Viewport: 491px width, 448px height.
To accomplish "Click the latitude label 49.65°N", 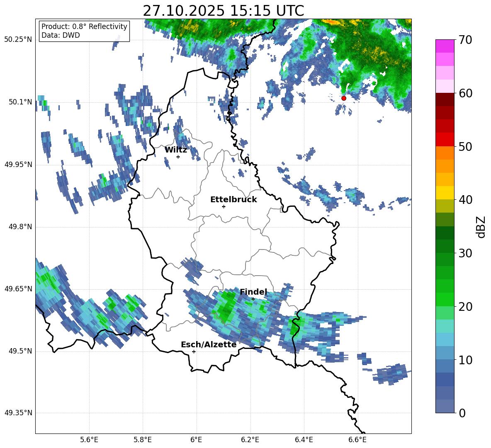I will click(x=18, y=288).
